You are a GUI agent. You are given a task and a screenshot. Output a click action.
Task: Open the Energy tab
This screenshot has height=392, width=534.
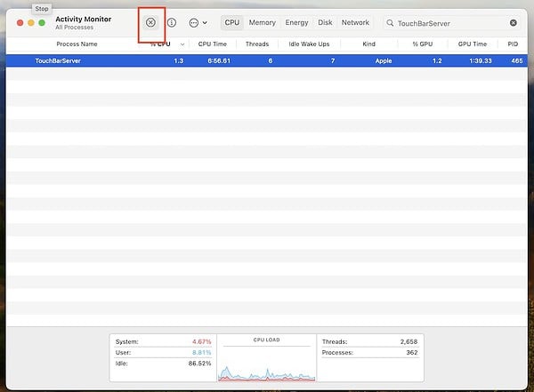(x=296, y=22)
